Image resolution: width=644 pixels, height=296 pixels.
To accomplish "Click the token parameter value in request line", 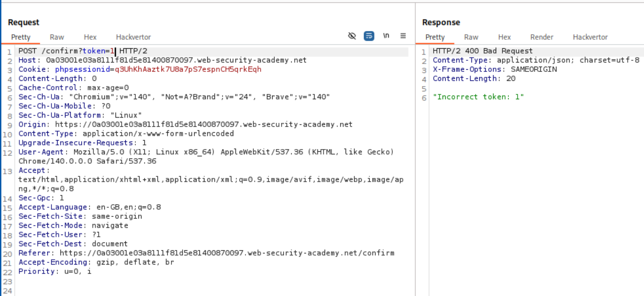I will pyautogui.click(x=112, y=51).
